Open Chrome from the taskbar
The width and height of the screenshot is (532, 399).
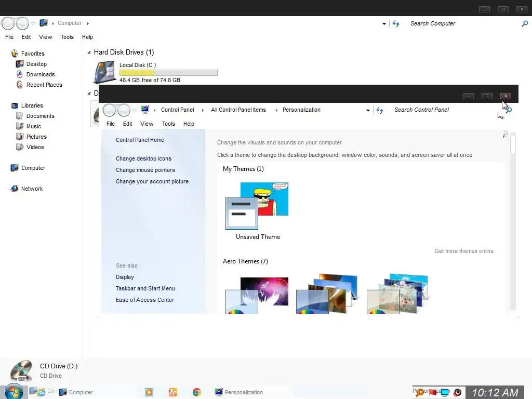click(196, 392)
